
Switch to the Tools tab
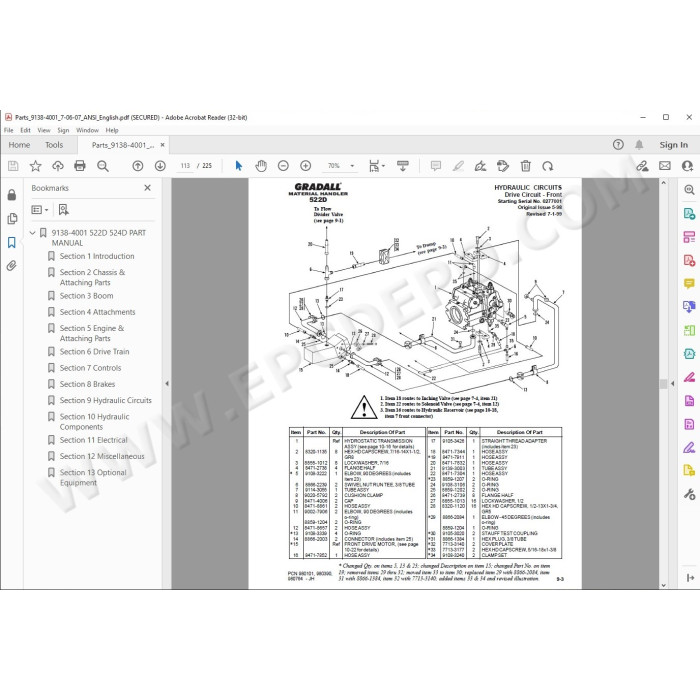(x=54, y=145)
